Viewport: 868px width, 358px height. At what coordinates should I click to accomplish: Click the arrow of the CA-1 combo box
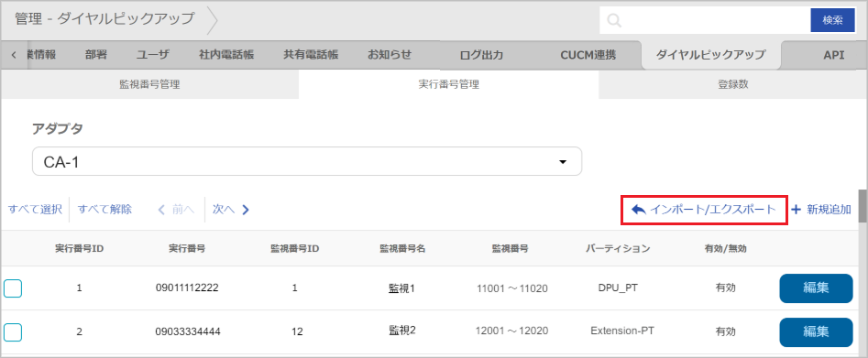coord(563,162)
